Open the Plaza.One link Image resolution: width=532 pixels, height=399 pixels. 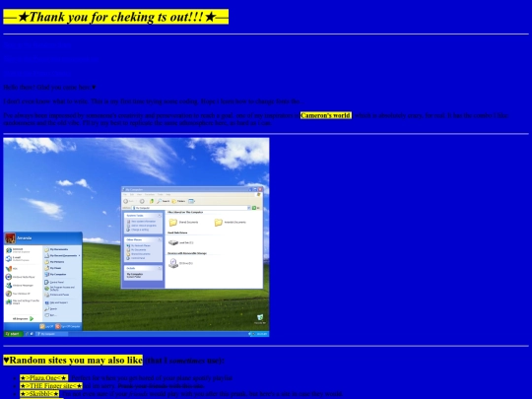click(x=43, y=378)
